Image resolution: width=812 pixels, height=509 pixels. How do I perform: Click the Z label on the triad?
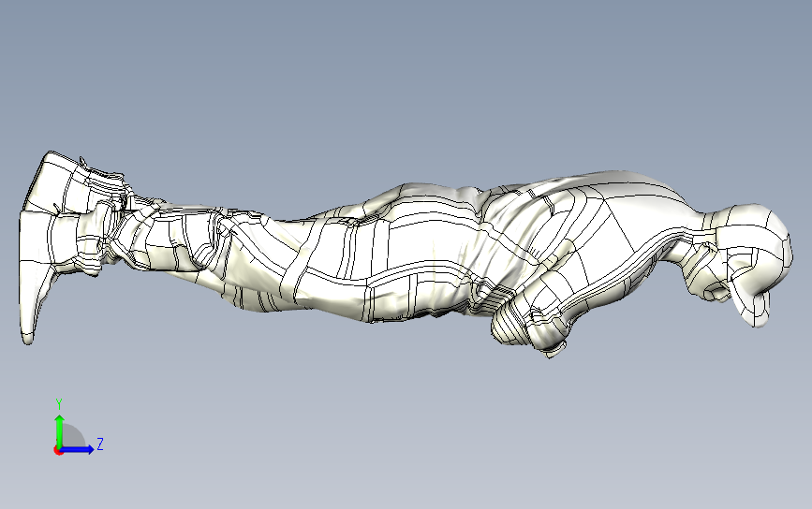tap(100, 444)
